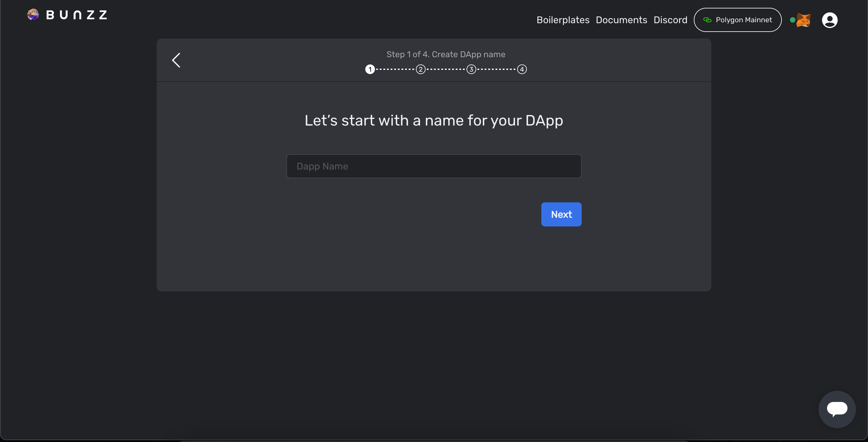Image resolution: width=868 pixels, height=442 pixels.
Task: Jump to step 2 in progress indicator
Action: coord(420,69)
